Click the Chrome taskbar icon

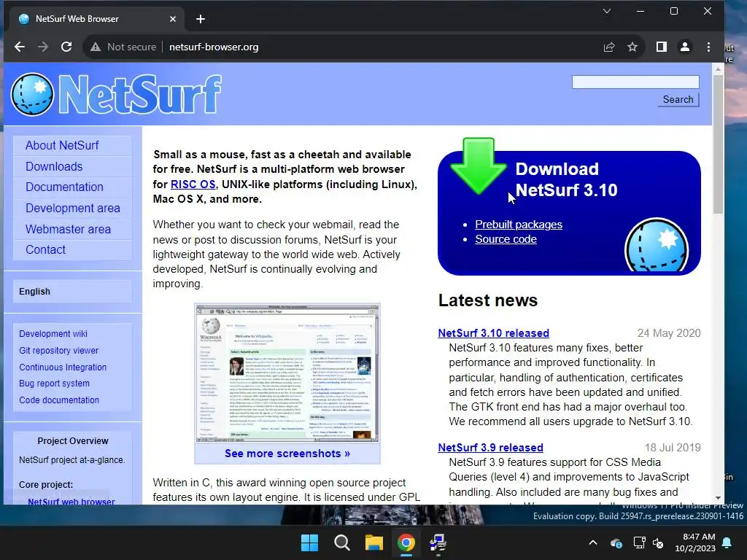[406, 542]
